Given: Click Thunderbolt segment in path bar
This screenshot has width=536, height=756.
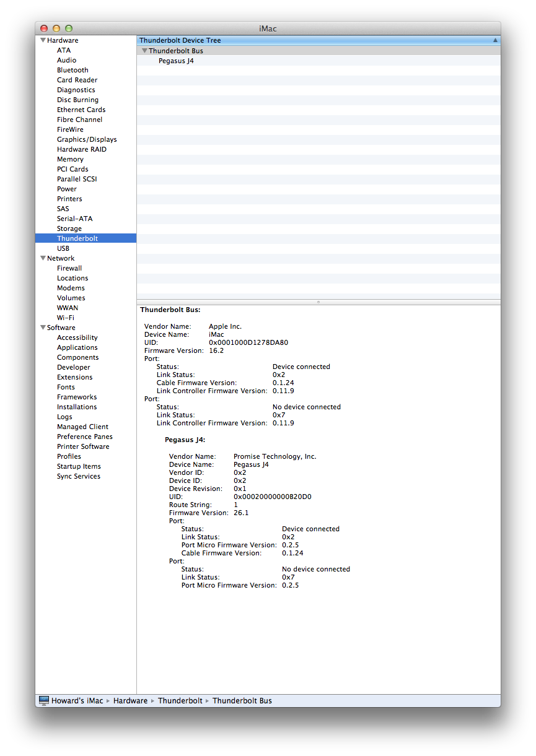Looking at the screenshot, I should click(180, 701).
